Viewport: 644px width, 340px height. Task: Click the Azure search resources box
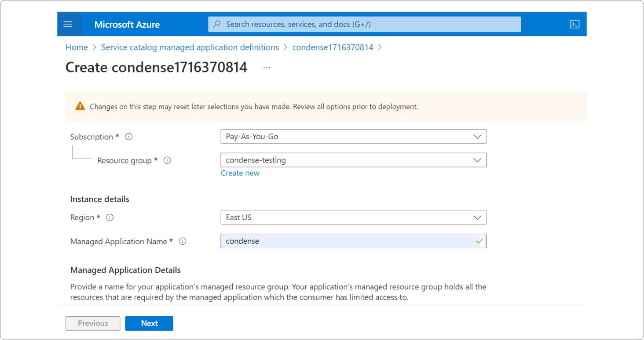365,24
